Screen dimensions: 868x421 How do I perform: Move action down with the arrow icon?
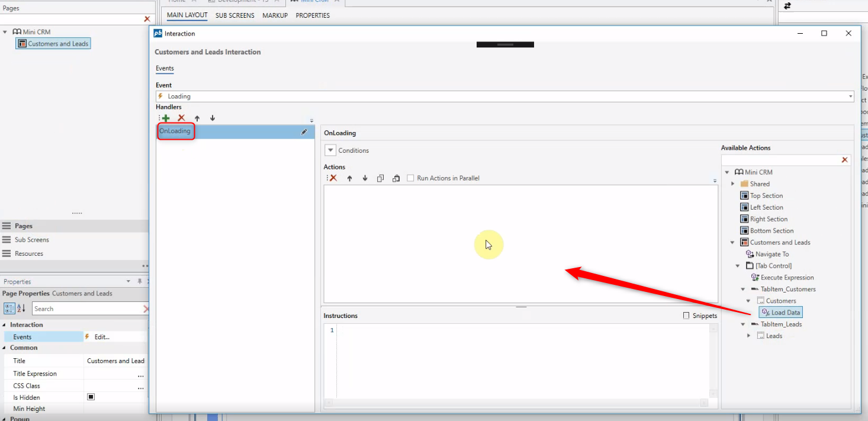click(x=365, y=178)
